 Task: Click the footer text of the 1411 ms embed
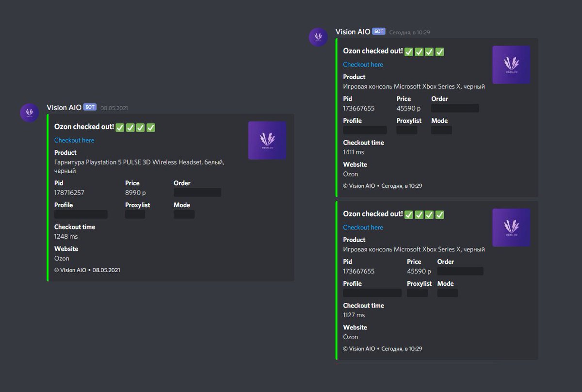pos(383,186)
